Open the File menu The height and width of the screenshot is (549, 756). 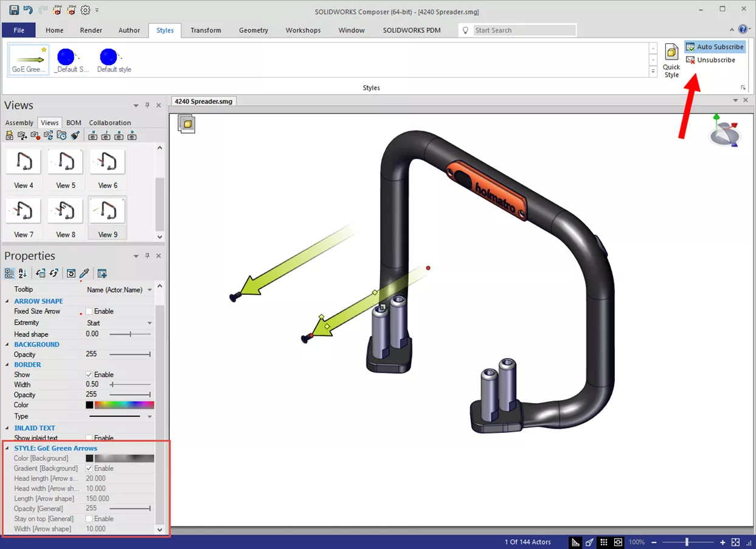(x=19, y=30)
